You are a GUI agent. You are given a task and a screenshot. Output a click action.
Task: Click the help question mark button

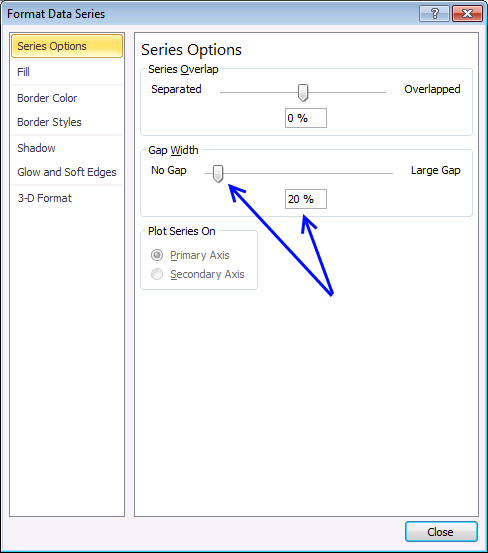[434, 14]
